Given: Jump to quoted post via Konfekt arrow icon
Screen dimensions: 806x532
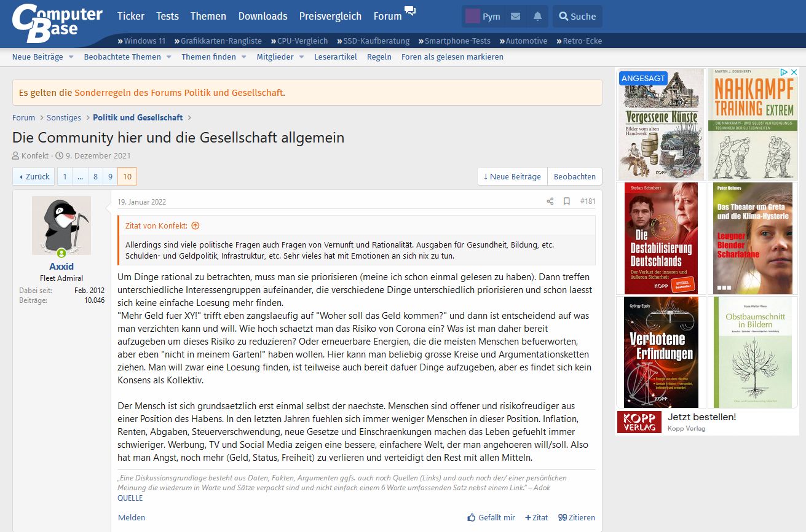Looking at the screenshot, I should (195, 225).
